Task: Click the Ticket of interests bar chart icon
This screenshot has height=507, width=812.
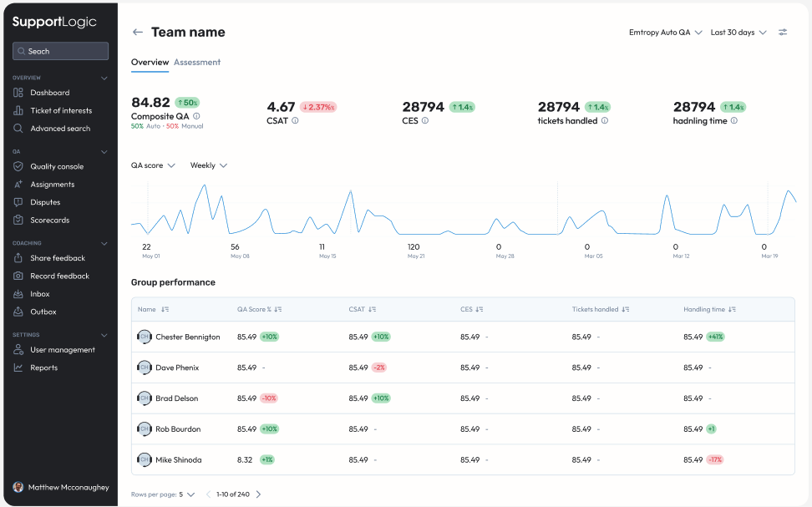Action: (18, 110)
